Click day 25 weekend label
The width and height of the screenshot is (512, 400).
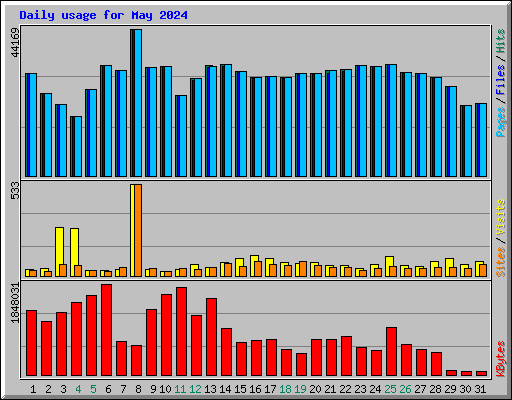390,389
